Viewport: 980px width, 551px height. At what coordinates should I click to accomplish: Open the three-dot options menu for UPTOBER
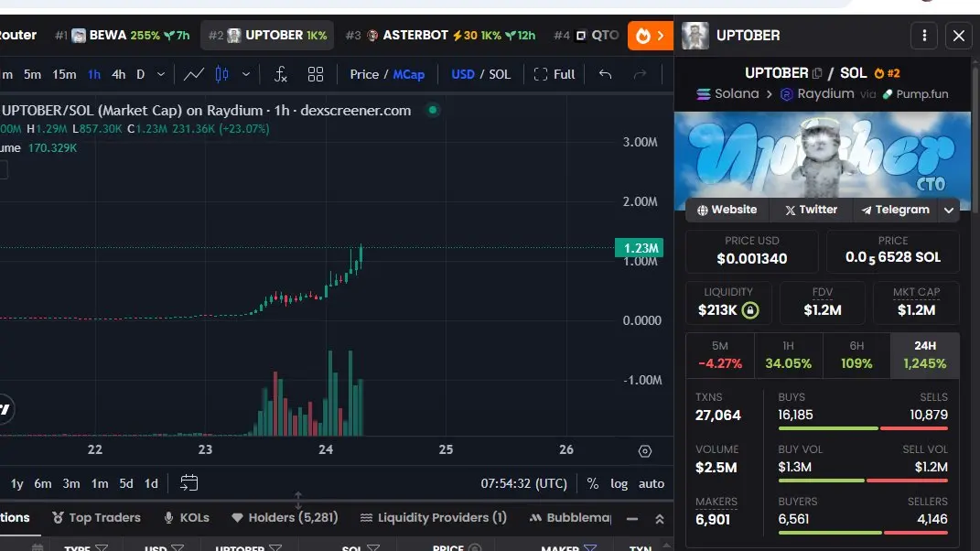924,36
